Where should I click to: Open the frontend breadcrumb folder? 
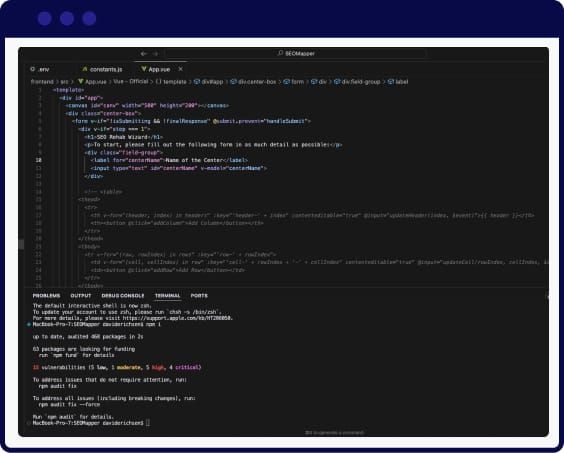(42, 82)
